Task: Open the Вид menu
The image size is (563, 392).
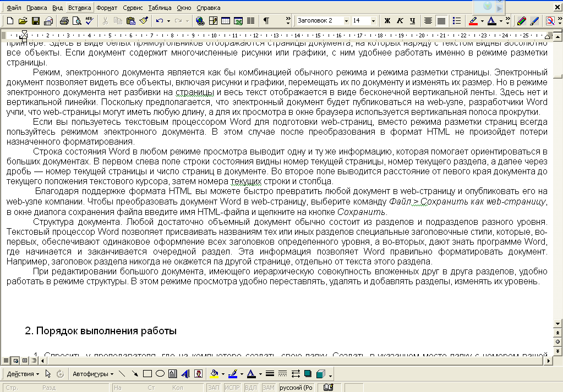Action: point(57,8)
